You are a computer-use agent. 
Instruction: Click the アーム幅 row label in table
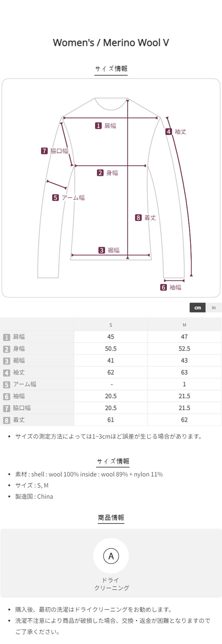point(24,384)
